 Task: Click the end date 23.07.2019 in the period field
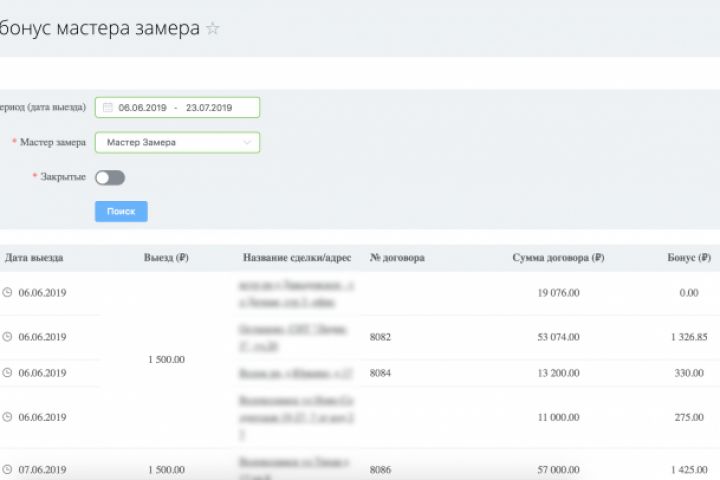point(208,107)
